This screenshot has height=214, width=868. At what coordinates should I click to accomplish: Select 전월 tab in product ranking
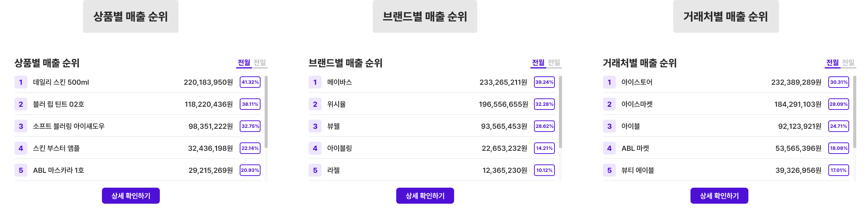(x=244, y=63)
